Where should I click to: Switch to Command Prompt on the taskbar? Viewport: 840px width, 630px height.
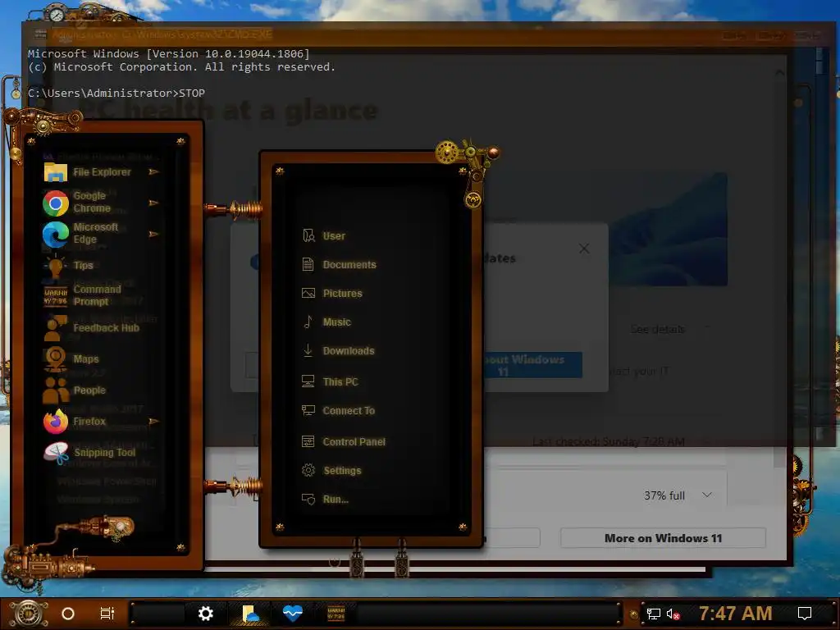[x=336, y=614]
